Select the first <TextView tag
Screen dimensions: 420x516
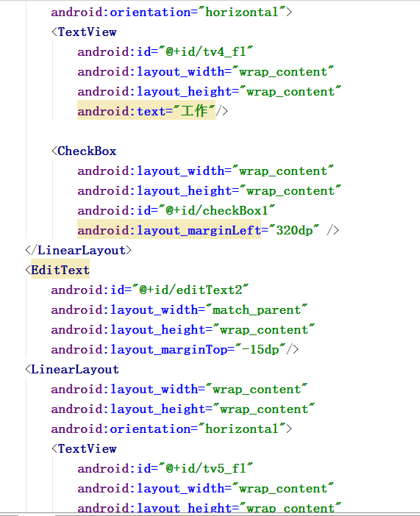point(84,32)
